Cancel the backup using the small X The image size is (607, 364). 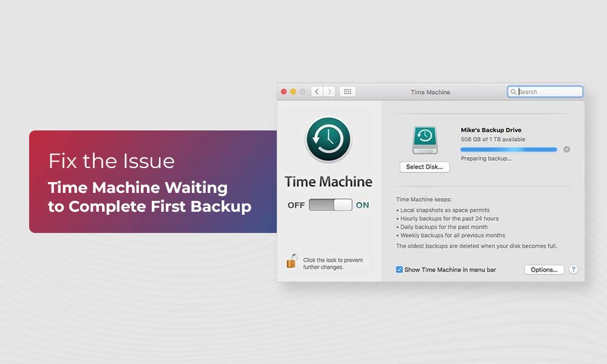(x=566, y=149)
